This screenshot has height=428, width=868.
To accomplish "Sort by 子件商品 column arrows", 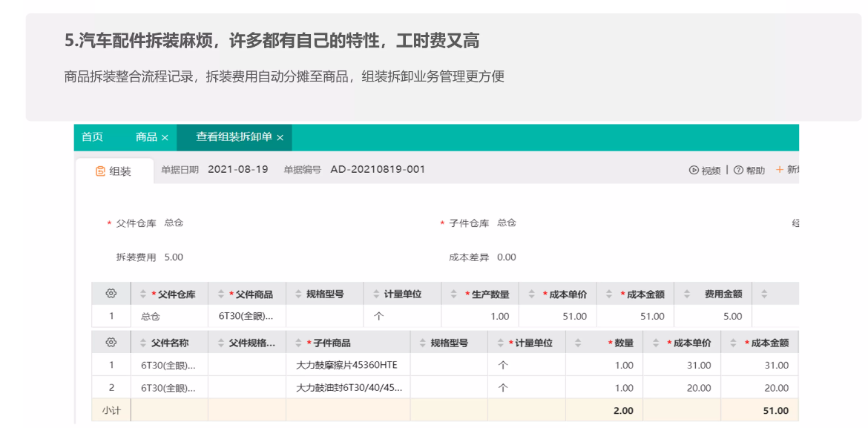I will [298, 343].
